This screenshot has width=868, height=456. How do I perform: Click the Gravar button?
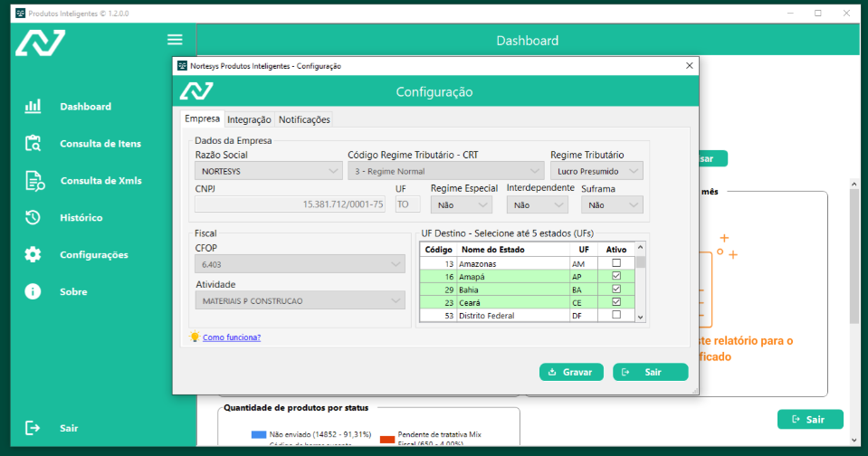pos(572,372)
